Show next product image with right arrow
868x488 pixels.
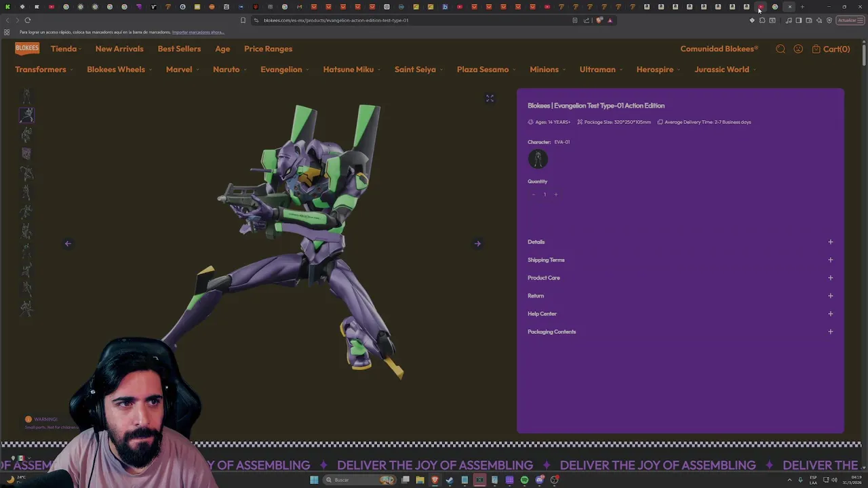(477, 243)
